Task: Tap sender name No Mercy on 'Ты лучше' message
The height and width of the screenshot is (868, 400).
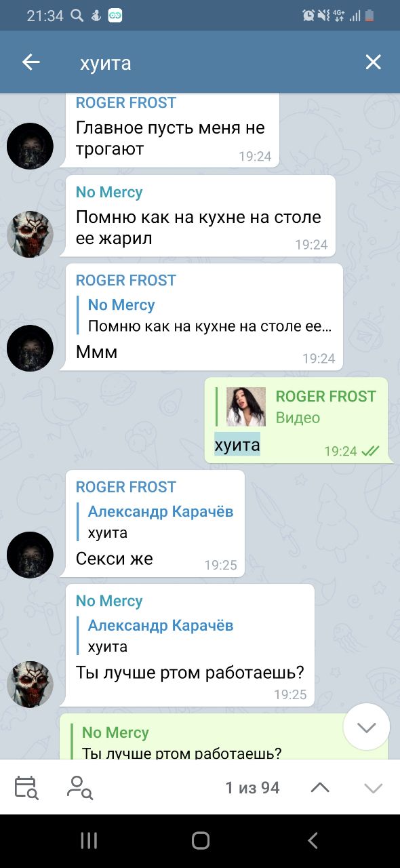Action: point(109,601)
